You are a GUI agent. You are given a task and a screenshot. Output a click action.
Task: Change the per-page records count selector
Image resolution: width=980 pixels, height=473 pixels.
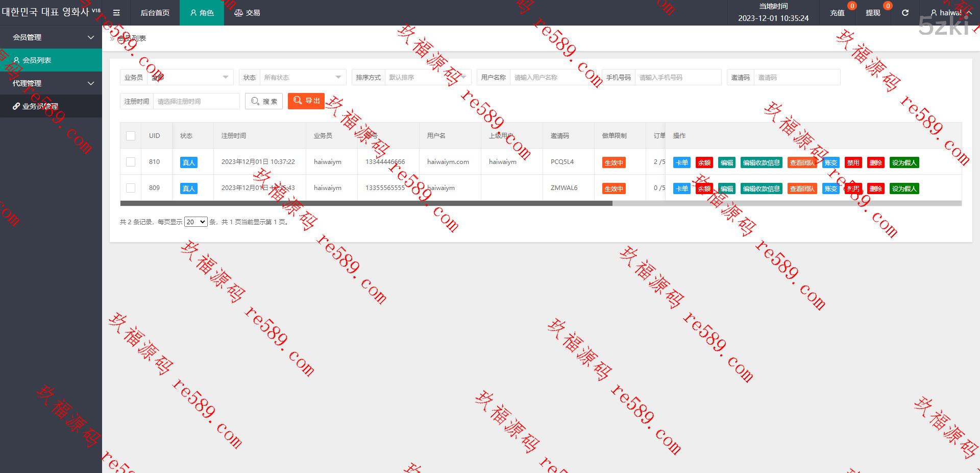[195, 222]
